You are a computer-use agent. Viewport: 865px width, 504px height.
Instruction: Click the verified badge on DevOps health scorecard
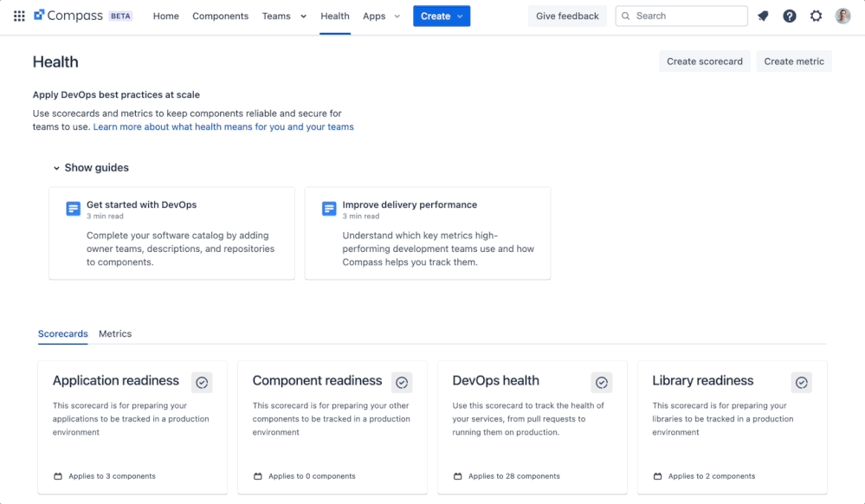tap(601, 382)
